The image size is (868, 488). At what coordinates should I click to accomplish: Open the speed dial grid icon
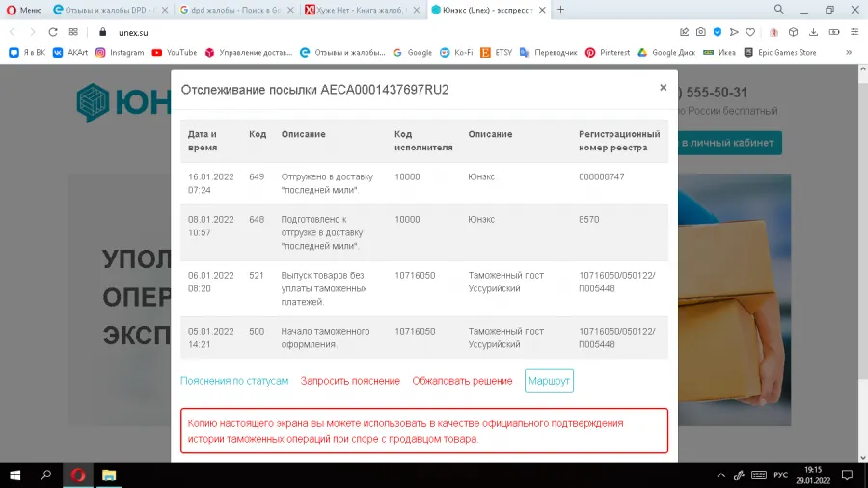[x=73, y=32]
